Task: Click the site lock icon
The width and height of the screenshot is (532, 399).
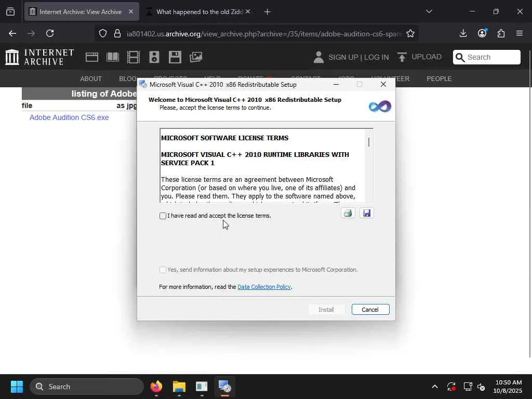Action: [x=117, y=33]
